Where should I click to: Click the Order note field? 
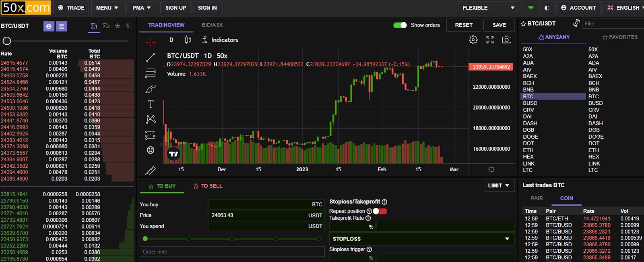[x=232, y=252]
